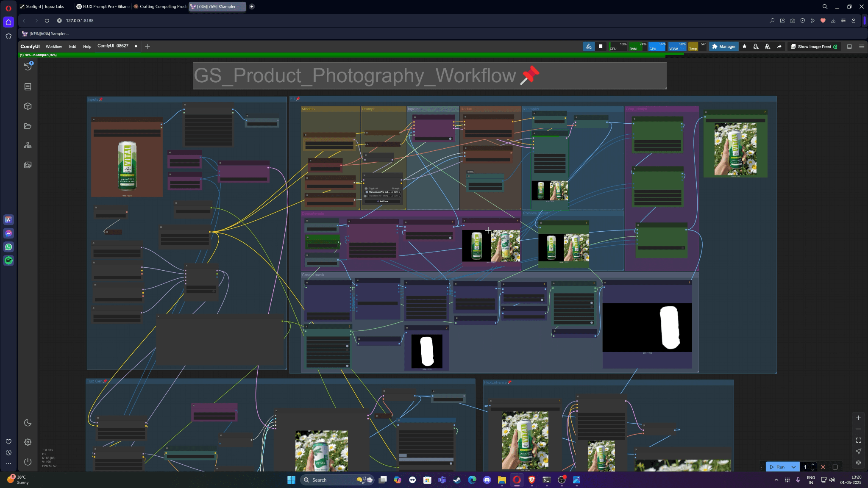Open ComfyUI settings gear icon
868x488 pixels.
[28, 442]
